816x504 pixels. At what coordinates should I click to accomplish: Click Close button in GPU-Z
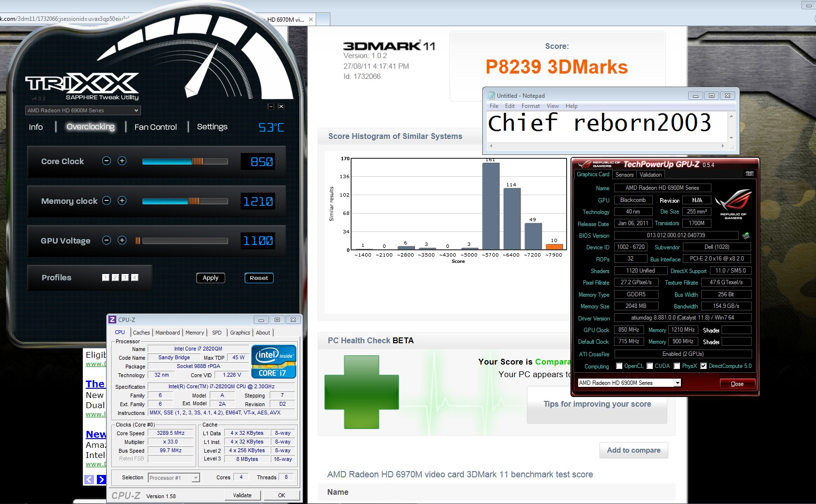click(x=737, y=384)
